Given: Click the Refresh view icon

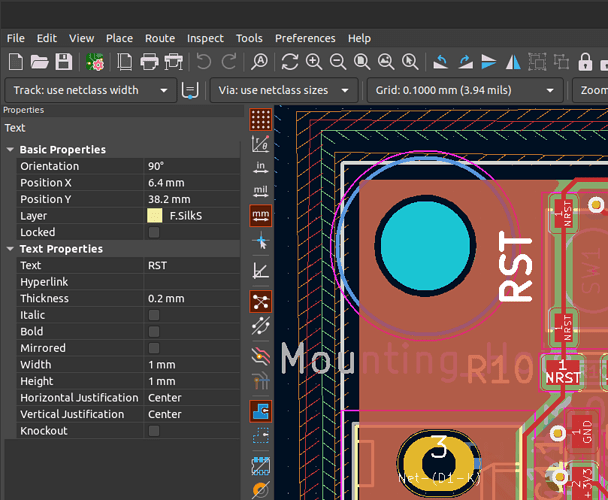Looking at the screenshot, I should click(x=290, y=62).
